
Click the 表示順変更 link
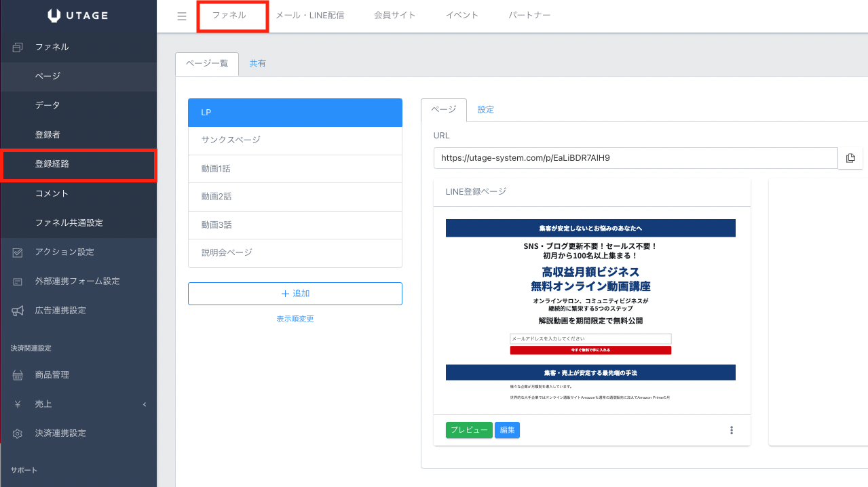click(295, 319)
